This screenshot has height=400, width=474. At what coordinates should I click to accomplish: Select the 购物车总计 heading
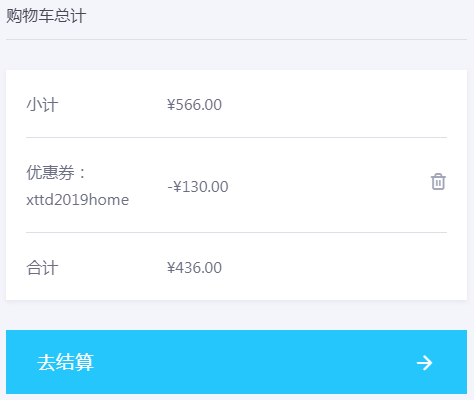(x=46, y=16)
